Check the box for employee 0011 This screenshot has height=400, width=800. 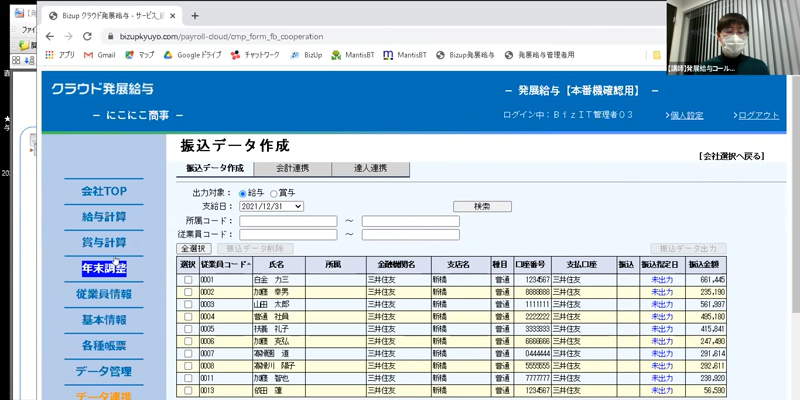(x=188, y=379)
